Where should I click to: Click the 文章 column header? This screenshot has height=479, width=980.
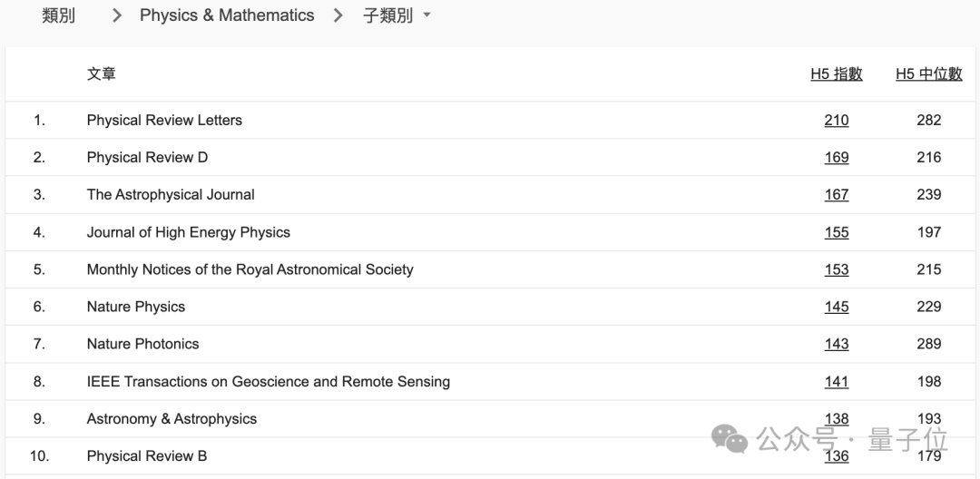102,73
